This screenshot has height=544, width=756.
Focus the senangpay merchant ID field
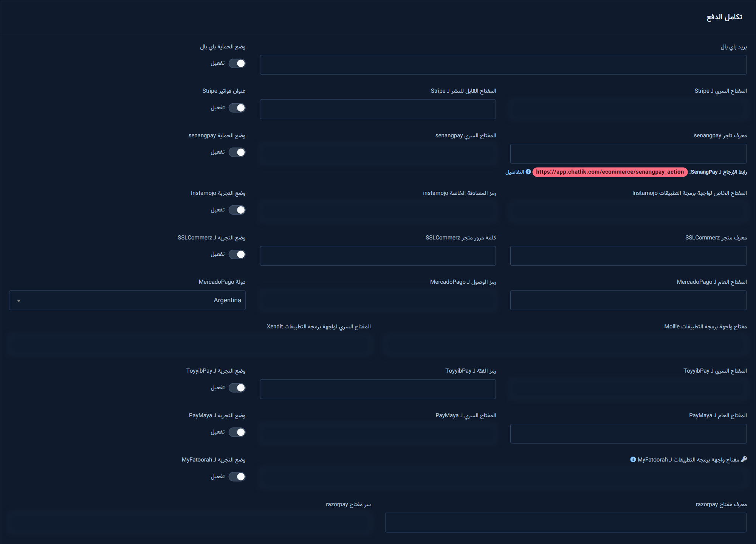tap(628, 154)
